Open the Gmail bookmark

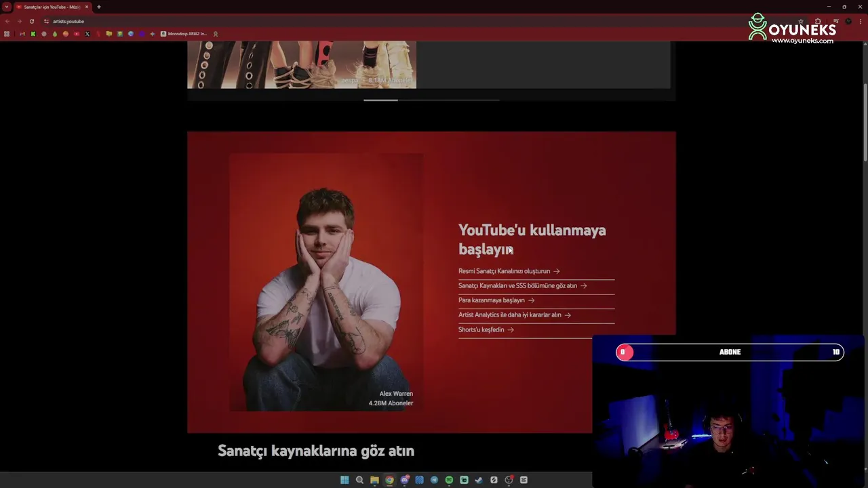click(22, 34)
